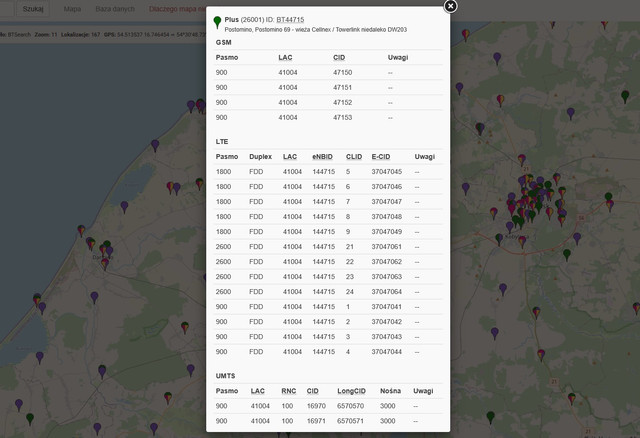The width and height of the screenshot is (640, 438).
Task: Click the Duplex column header
Action: [x=260, y=157]
